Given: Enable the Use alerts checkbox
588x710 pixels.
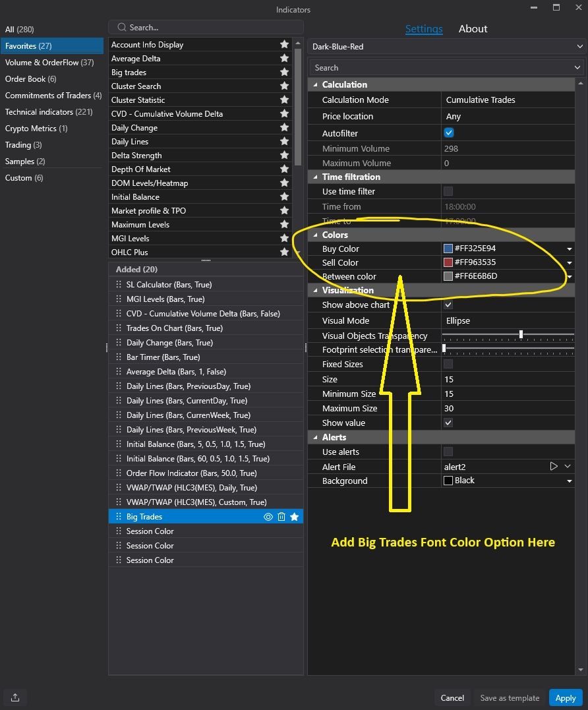Looking at the screenshot, I should (x=448, y=452).
